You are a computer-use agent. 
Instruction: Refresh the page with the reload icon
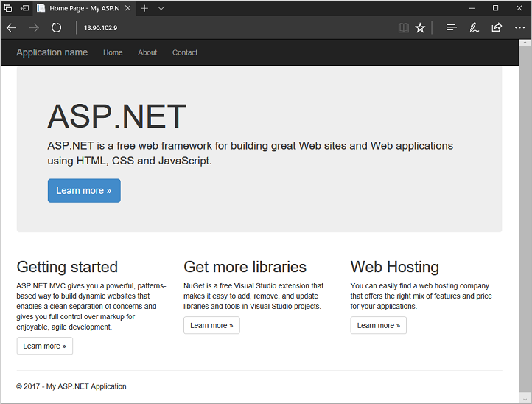[56, 28]
